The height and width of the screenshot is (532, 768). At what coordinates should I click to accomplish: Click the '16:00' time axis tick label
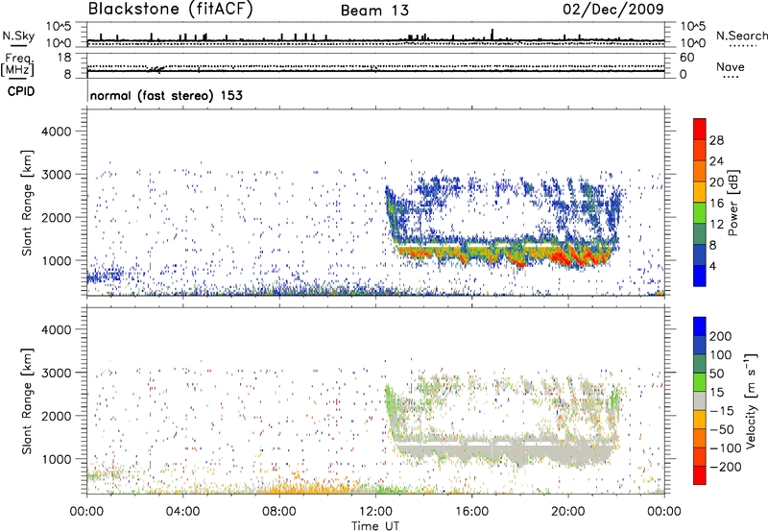coord(471,512)
